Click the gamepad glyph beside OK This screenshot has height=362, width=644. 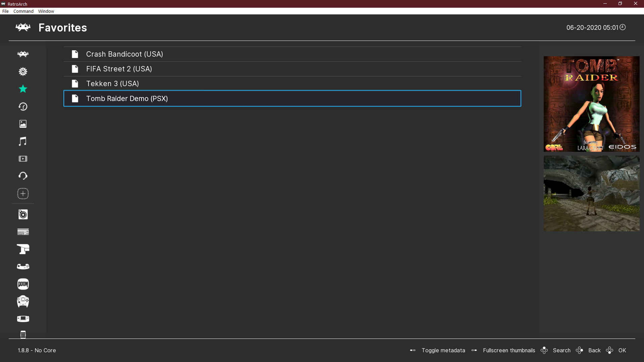[609, 350]
